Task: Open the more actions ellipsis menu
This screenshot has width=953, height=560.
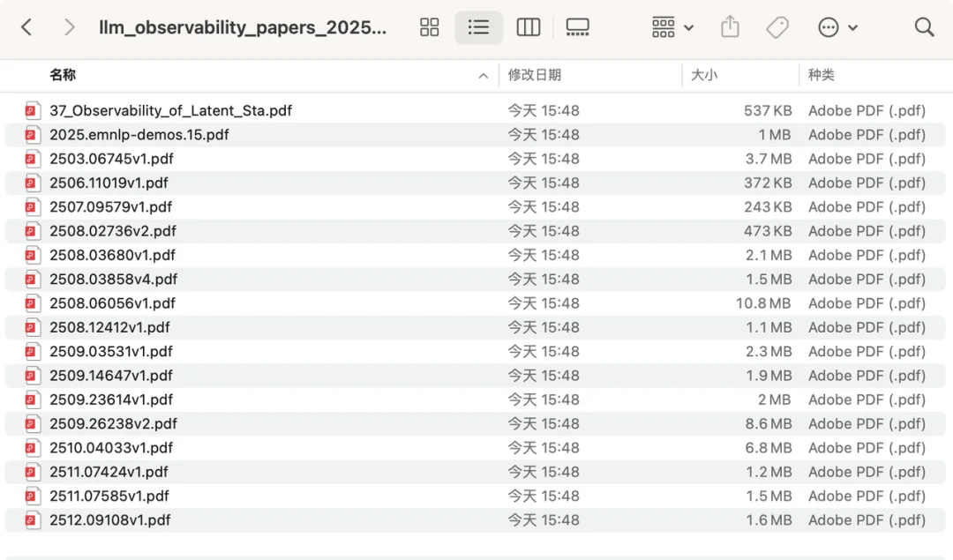Action: click(x=837, y=27)
